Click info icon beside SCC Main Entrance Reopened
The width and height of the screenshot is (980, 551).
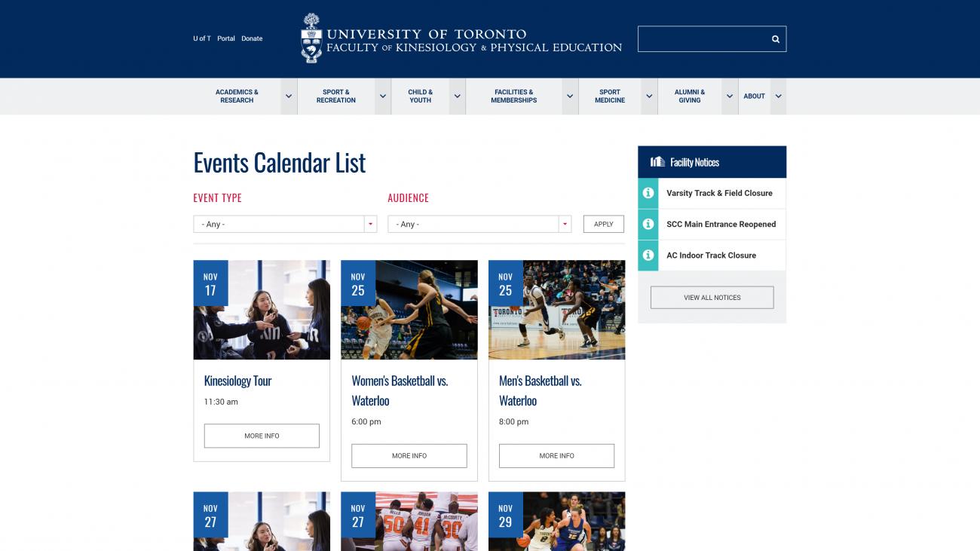[x=648, y=224]
